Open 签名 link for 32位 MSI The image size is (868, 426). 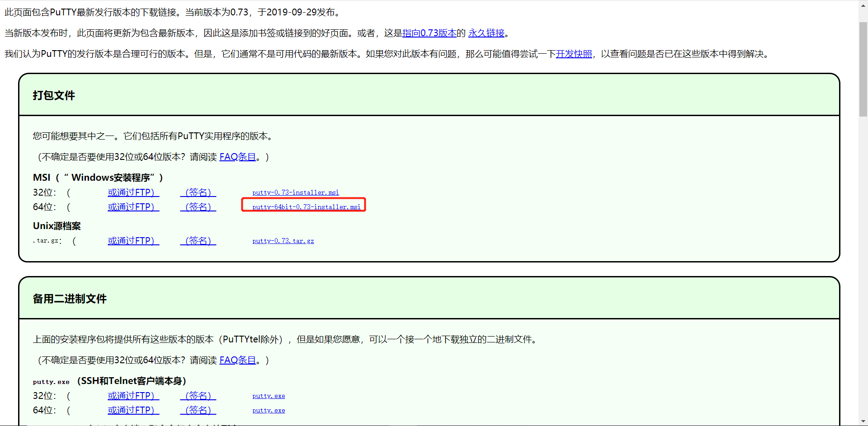click(x=198, y=192)
